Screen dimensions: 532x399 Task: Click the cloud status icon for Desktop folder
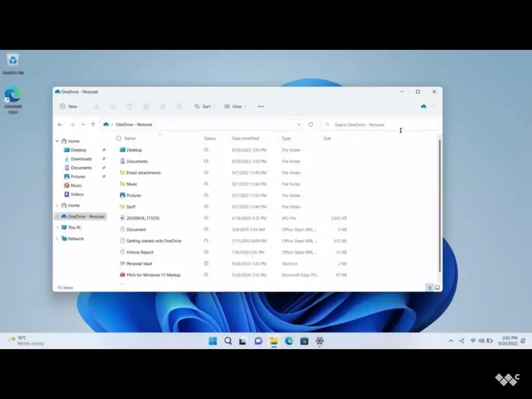206,150
